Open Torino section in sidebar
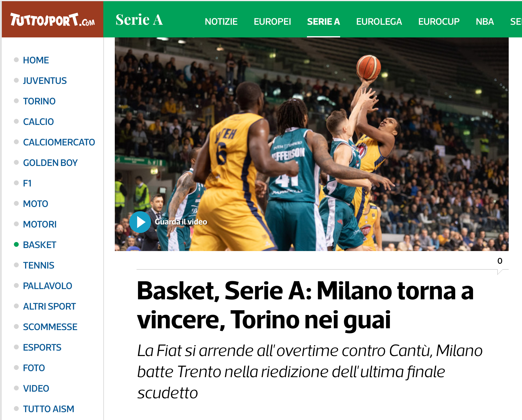The height and width of the screenshot is (420, 522). tap(39, 101)
